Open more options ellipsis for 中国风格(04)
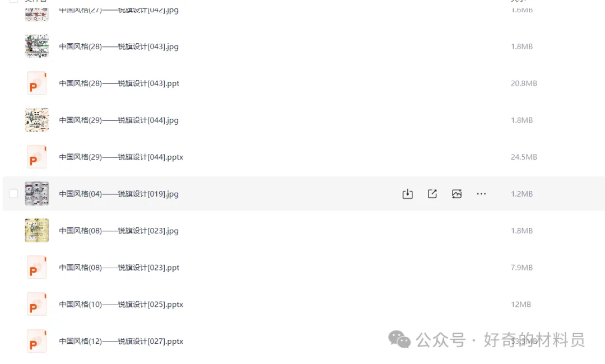This screenshot has height=364, width=605. (481, 194)
